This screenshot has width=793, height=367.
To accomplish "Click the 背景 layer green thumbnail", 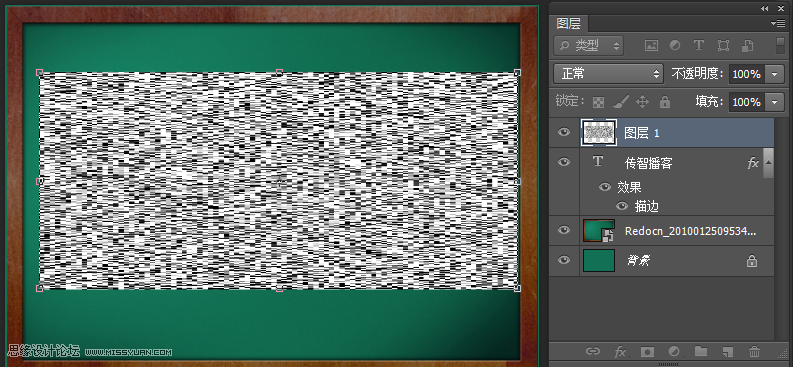I will 599,260.
